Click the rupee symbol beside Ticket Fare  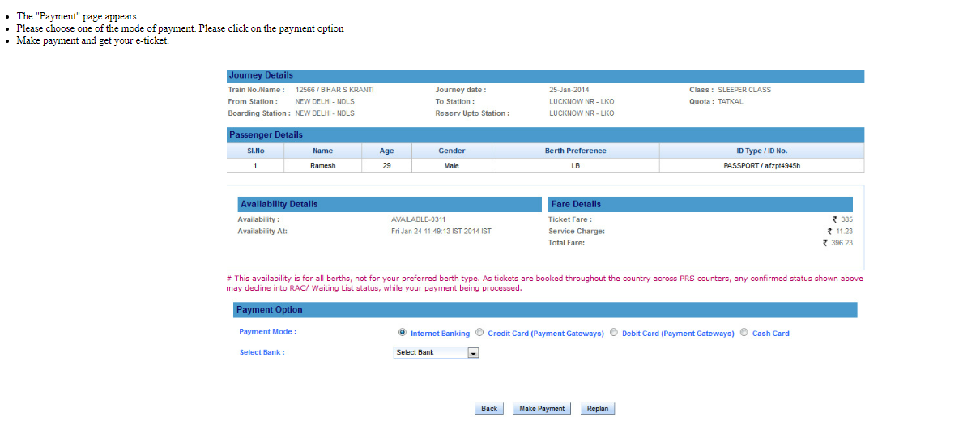tap(834, 220)
